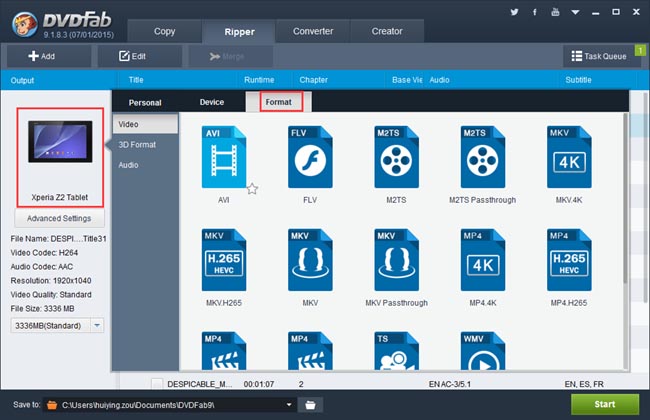Image resolution: width=650 pixels, height=420 pixels.
Task: Choose the MP4.4K format icon
Action: coord(483,260)
